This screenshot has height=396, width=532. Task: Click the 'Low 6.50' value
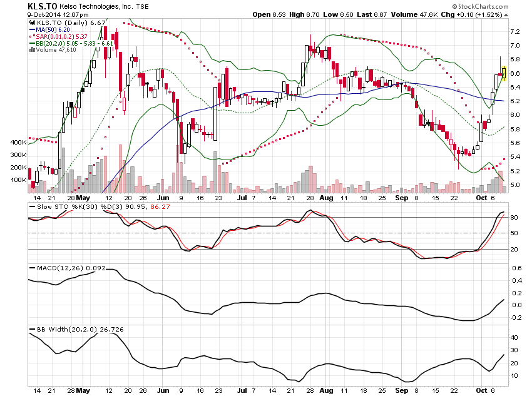[x=338, y=15]
